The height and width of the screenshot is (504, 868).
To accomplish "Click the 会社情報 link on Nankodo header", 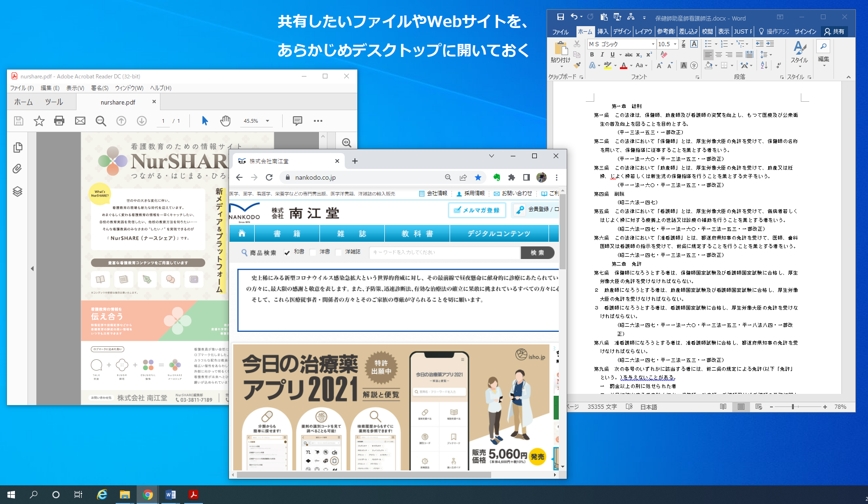I will (x=433, y=193).
